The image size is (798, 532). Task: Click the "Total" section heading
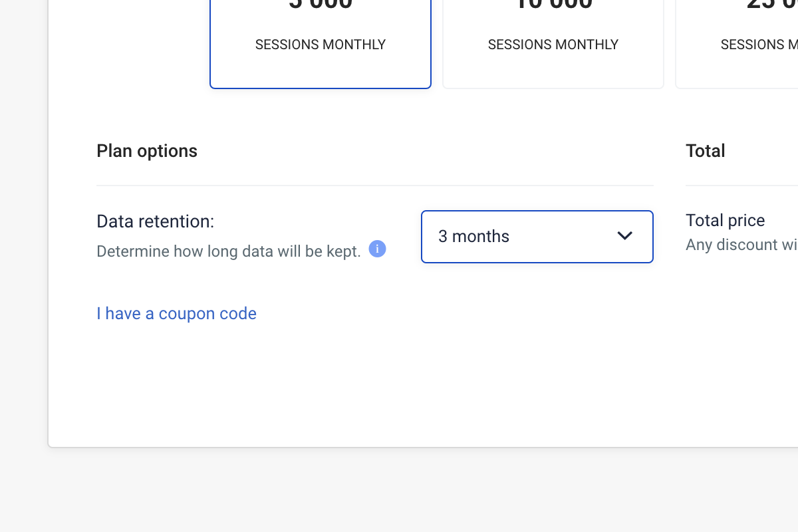click(x=705, y=151)
